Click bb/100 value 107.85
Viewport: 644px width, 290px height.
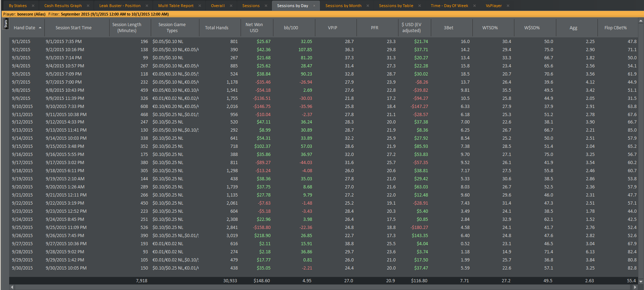click(x=305, y=50)
